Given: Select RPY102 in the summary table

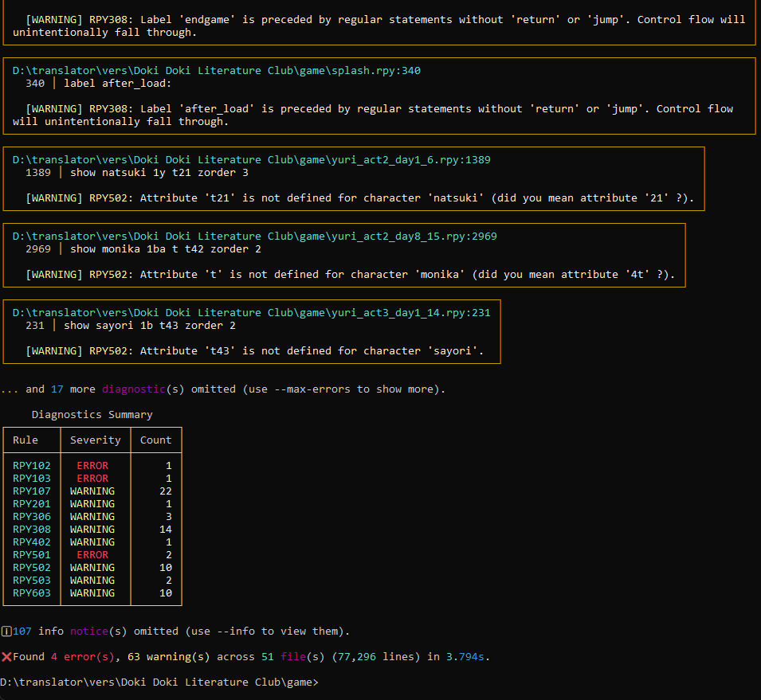Looking at the screenshot, I should [x=32, y=466].
